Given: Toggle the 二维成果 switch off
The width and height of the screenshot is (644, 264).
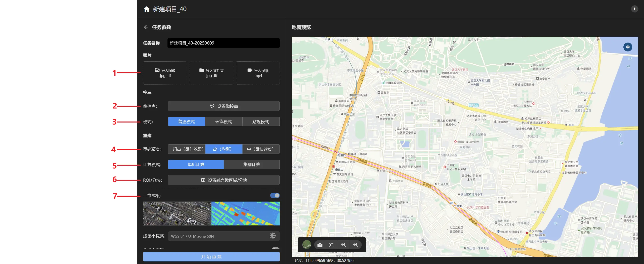Looking at the screenshot, I should pos(275,196).
